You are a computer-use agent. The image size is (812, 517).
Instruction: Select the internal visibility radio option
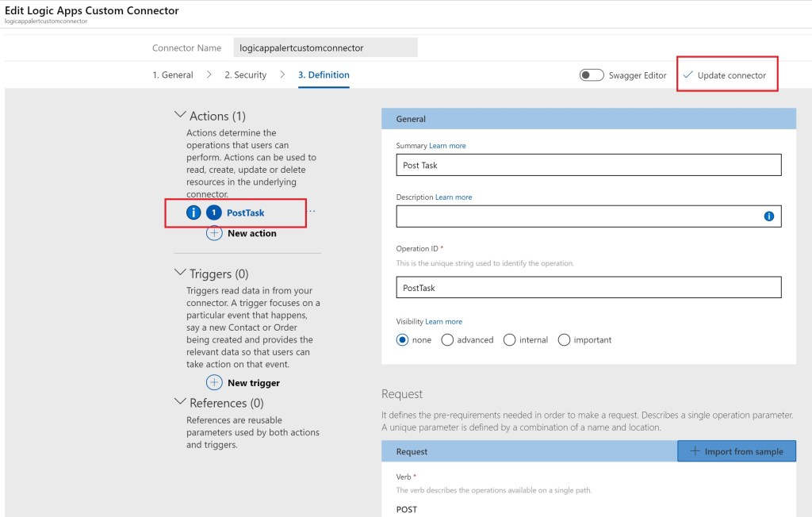tap(510, 339)
